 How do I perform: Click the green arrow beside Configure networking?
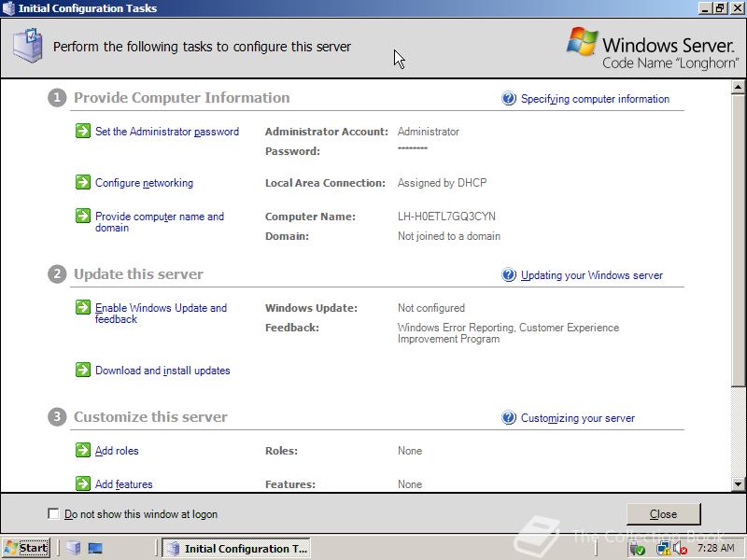[83, 182]
